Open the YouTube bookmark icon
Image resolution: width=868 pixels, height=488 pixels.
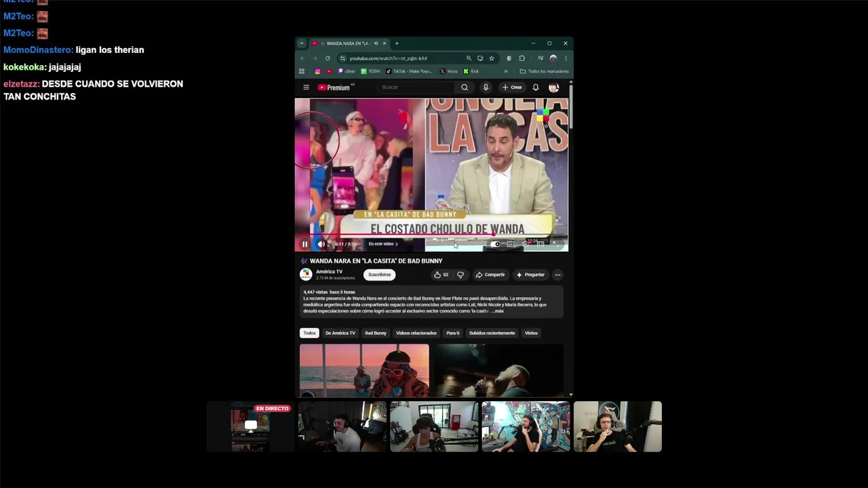tap(330, 71)
